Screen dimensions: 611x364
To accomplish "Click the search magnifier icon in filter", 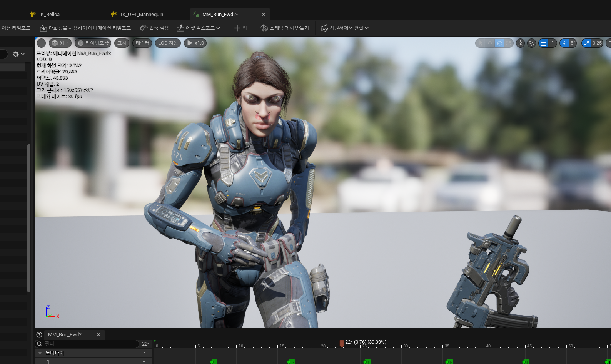I will 39,344.
